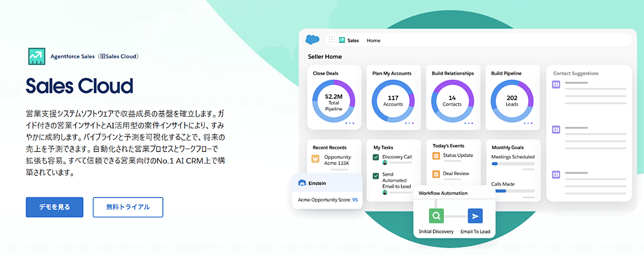Click the Acme Opportunity Score 95 value
This screenshot has height=255, width=644.
click(355, 200)
